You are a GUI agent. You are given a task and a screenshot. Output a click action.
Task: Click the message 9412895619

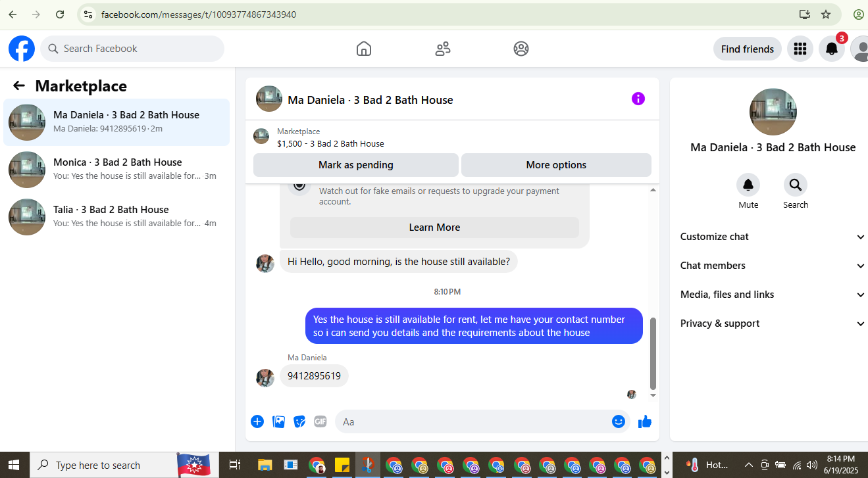[314, 376]
